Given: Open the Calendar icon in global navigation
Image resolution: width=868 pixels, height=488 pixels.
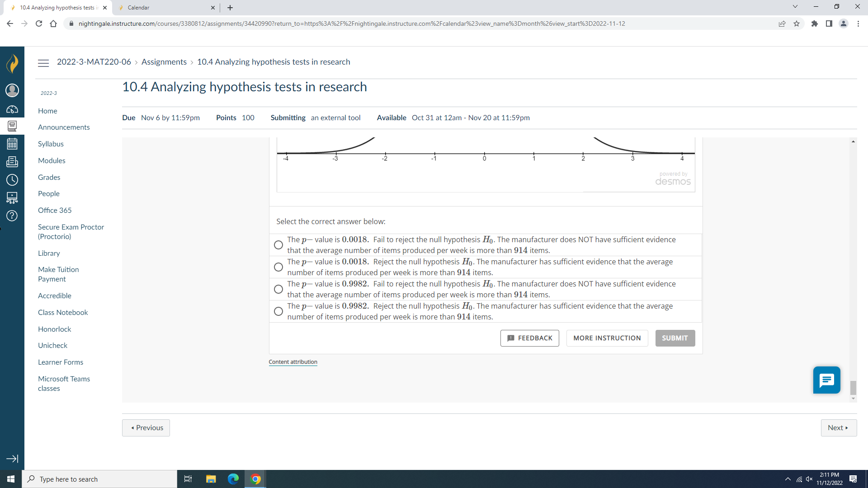Looking at the screenshot, I should [12, 144].
